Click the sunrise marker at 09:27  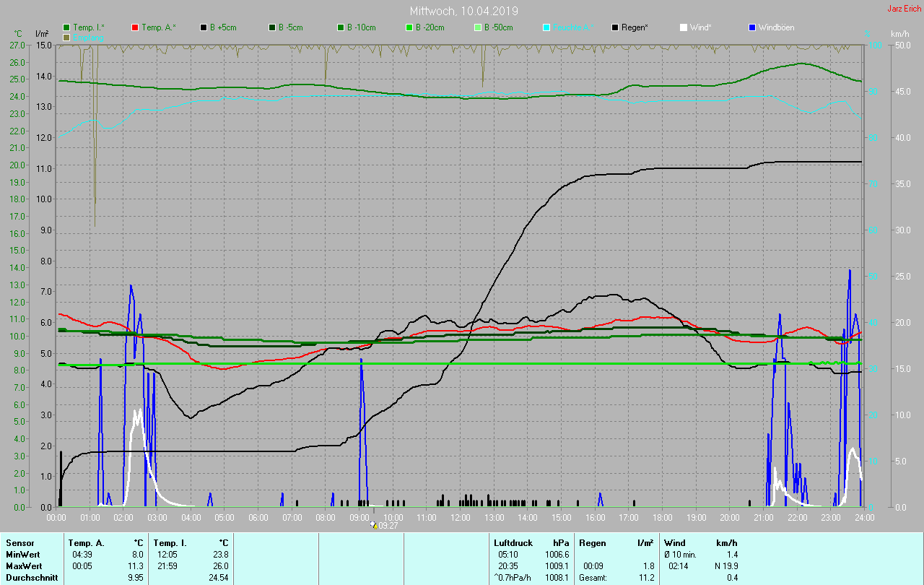click(x=374, y=525)
